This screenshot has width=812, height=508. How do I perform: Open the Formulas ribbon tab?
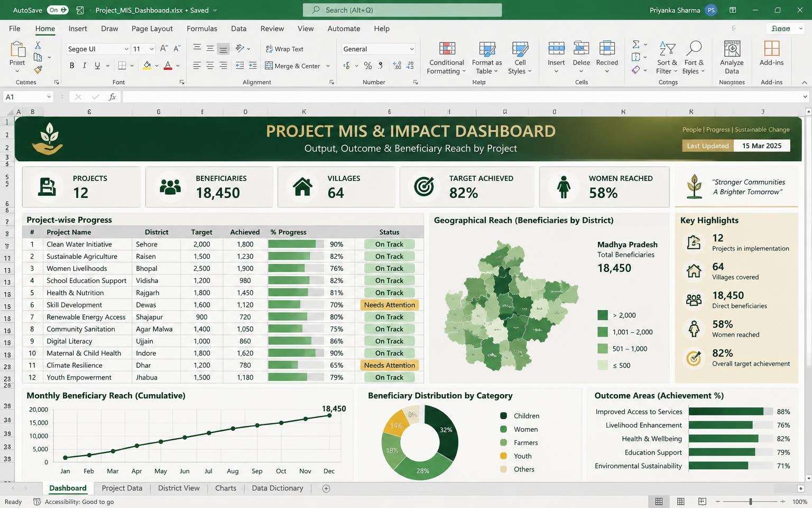point(202,29)
